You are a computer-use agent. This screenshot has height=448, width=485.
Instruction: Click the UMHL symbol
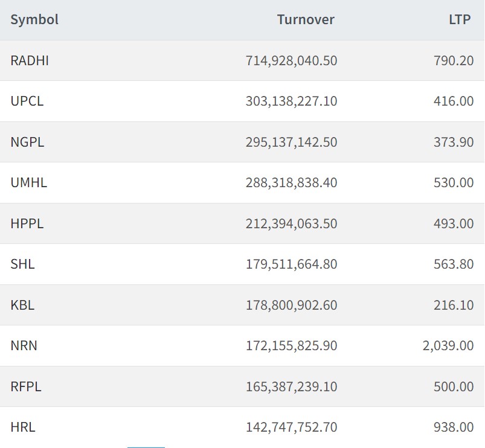coord(28,182)
